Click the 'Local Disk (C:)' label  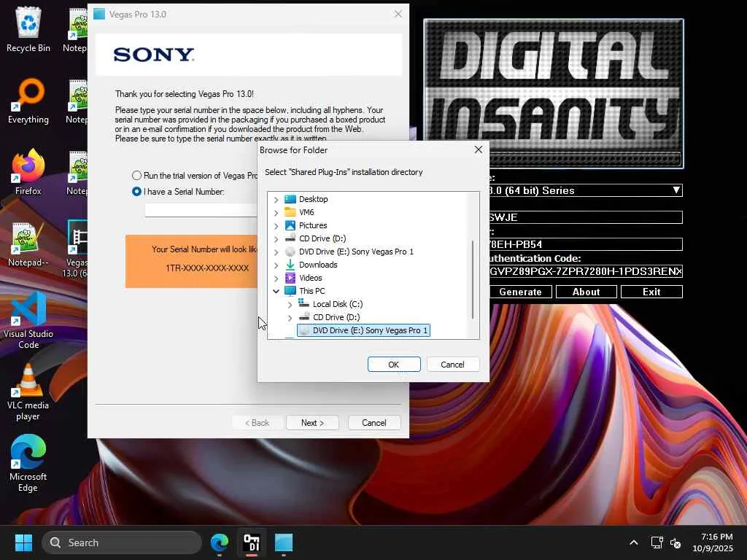(338, 304)
